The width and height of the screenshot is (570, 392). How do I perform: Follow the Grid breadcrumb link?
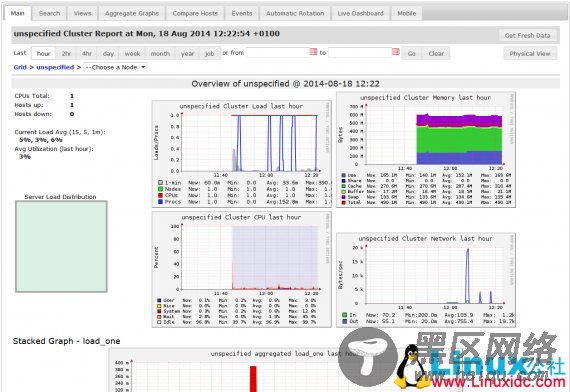pyautogui.click(x=20, y=67)
